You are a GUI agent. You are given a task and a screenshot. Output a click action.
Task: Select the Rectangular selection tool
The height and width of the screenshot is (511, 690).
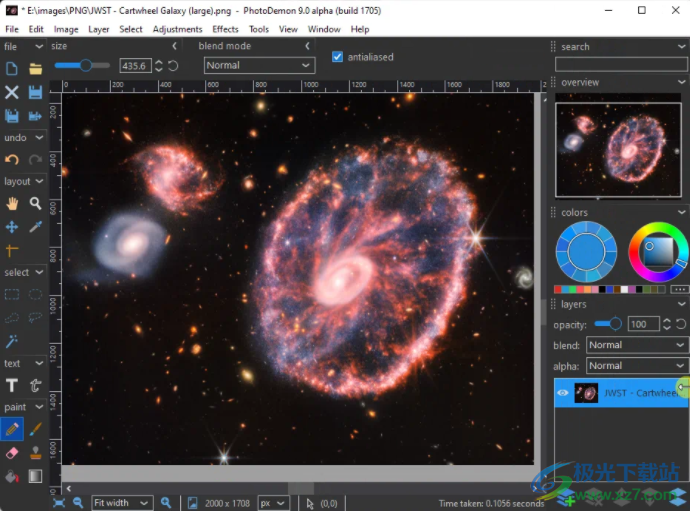(x=12, y=294)
